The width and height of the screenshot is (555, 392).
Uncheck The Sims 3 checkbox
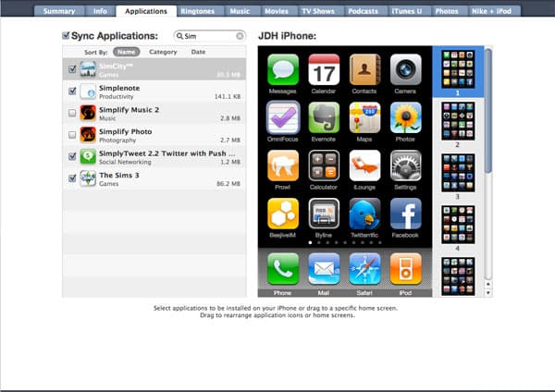coord(72,178)
